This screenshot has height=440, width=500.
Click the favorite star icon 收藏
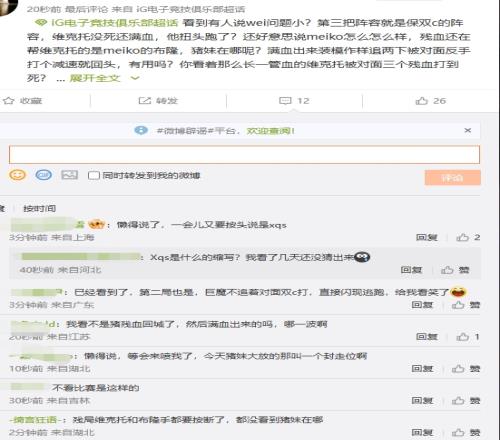[9, 101]
